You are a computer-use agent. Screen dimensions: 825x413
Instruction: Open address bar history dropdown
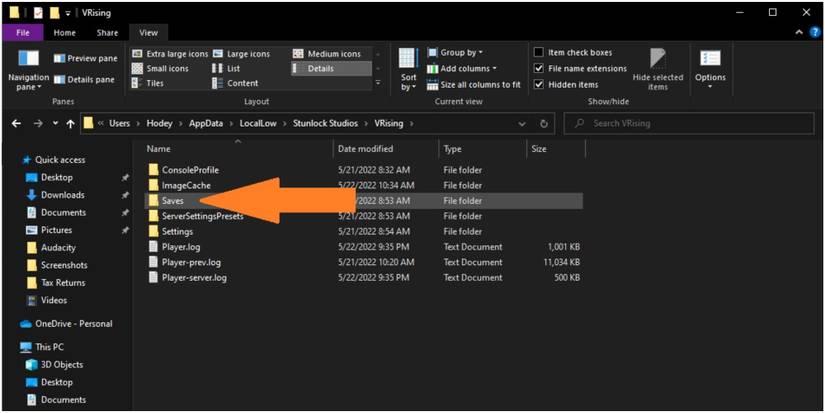click(x=522, y=124)
